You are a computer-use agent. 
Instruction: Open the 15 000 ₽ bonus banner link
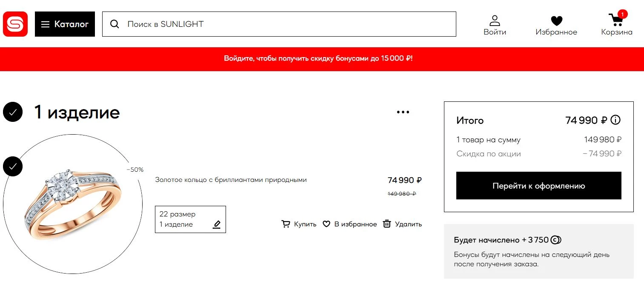click(322, 58)
